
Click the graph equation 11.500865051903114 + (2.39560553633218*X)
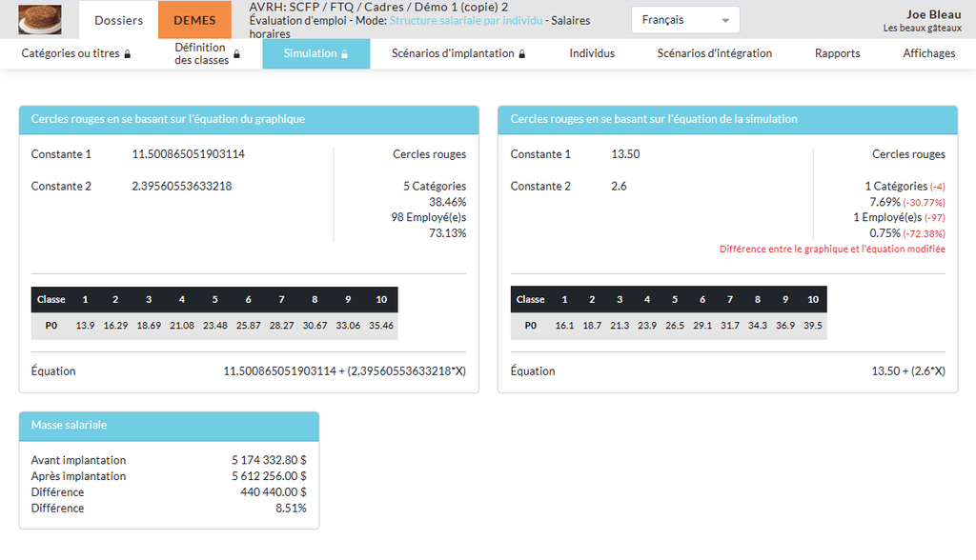(345, 370)
